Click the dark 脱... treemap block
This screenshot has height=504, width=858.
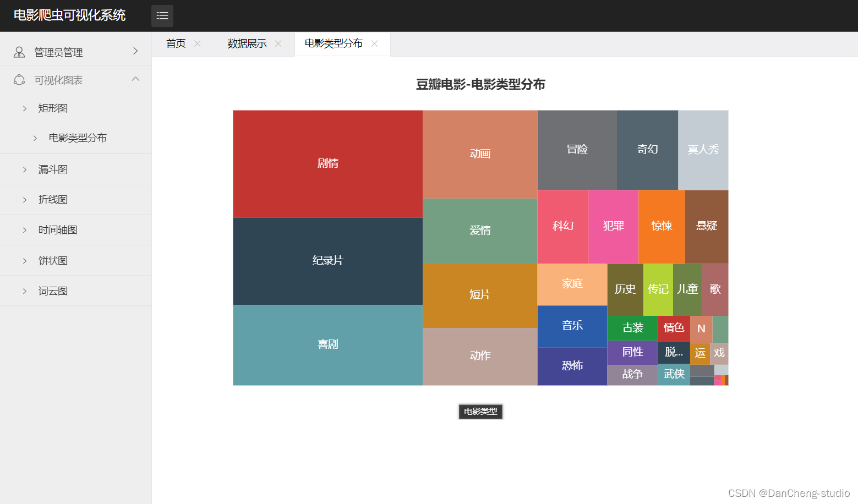[x=674, y=353]
